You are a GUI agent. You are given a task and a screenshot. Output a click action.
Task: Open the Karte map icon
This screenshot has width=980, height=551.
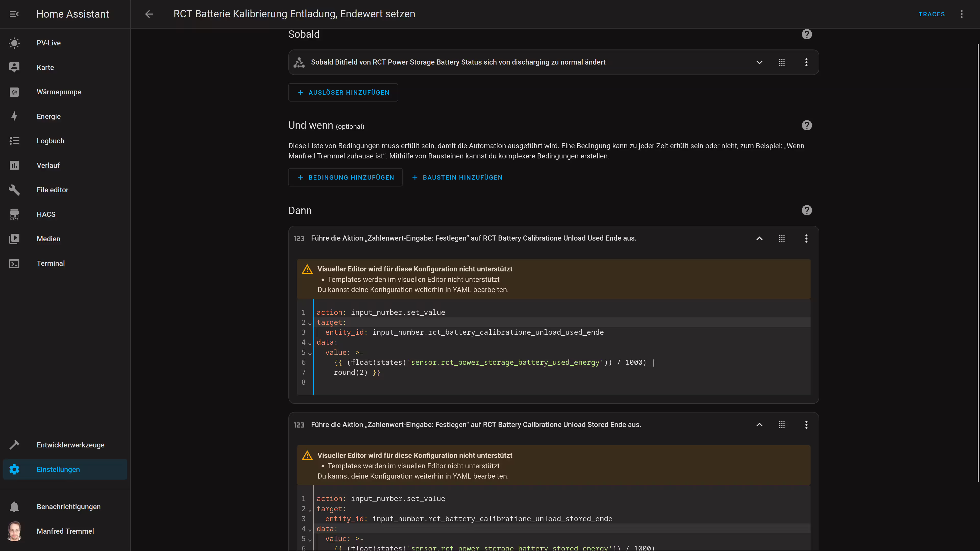[15, 67]
